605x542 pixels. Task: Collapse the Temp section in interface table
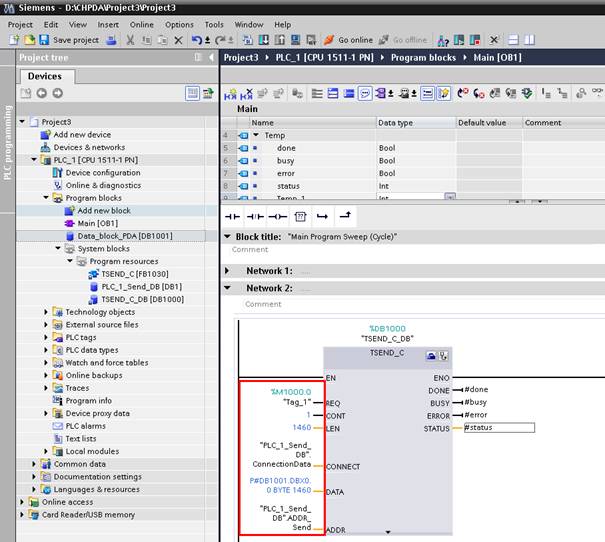tap(255, 135)
